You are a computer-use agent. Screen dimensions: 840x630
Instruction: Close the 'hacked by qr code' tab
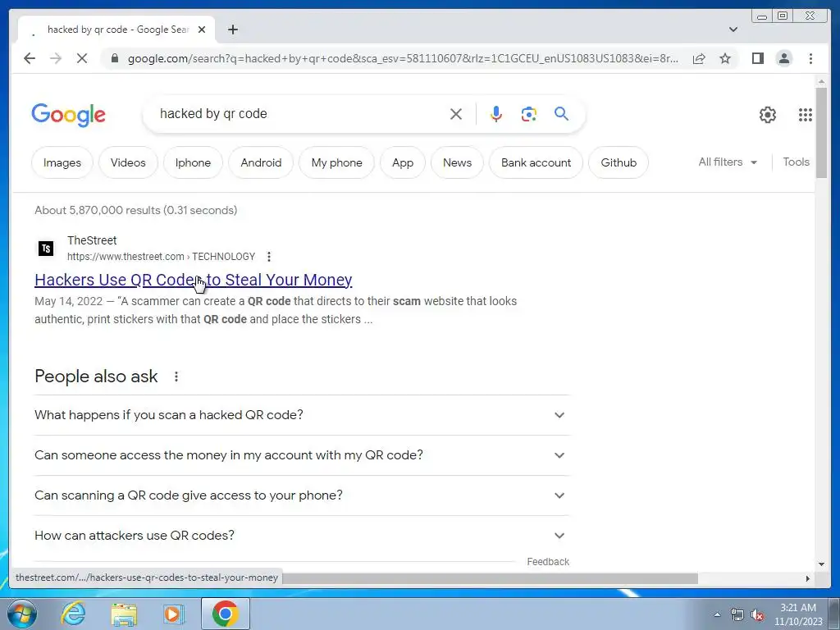pyautogui.click(x=202, y=30)
